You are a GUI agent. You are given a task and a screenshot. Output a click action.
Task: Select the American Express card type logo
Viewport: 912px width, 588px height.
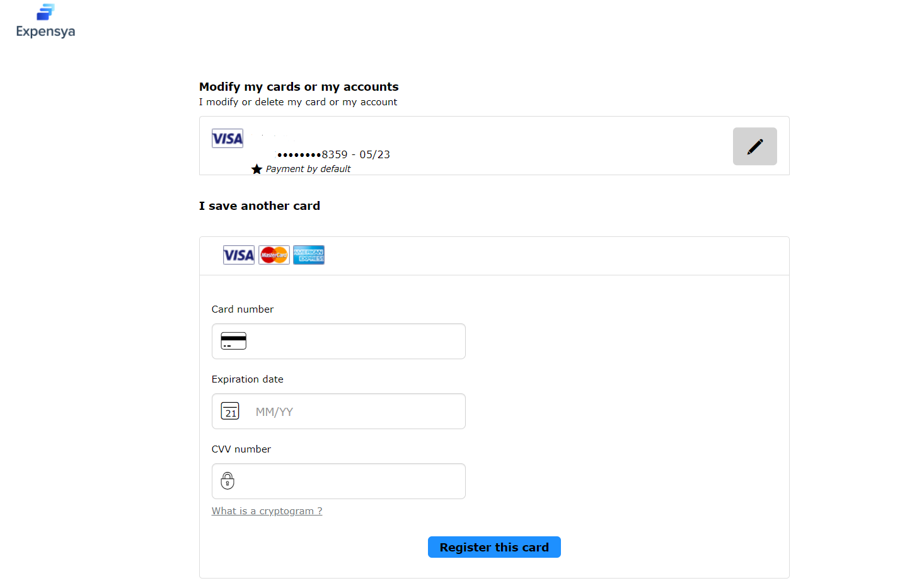pyautogui.click(x=309, y=255)
